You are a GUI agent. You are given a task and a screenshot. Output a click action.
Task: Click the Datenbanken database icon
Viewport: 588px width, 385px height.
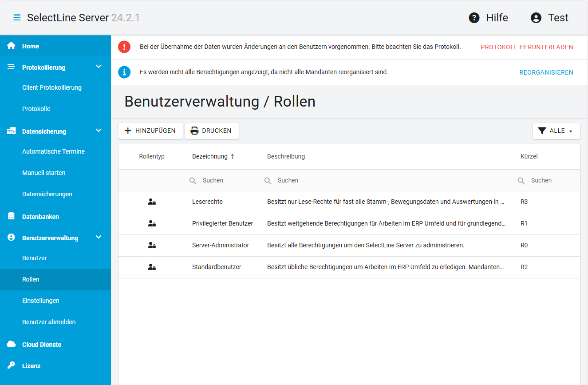[12, 216]
